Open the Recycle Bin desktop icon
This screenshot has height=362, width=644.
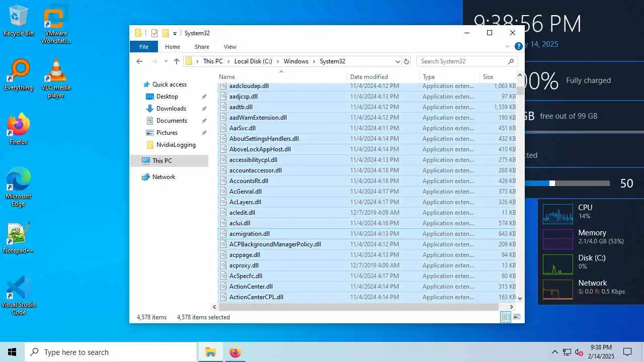(x=19, y=21)
